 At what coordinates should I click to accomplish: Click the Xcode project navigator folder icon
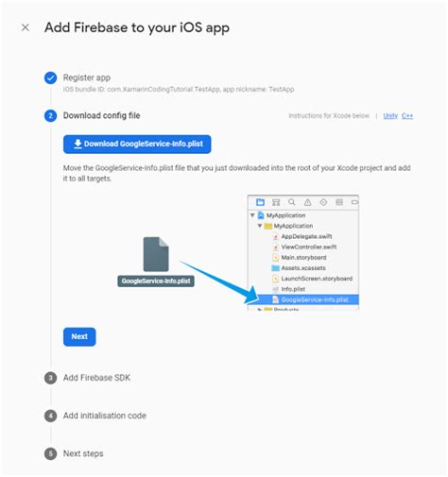260,202
